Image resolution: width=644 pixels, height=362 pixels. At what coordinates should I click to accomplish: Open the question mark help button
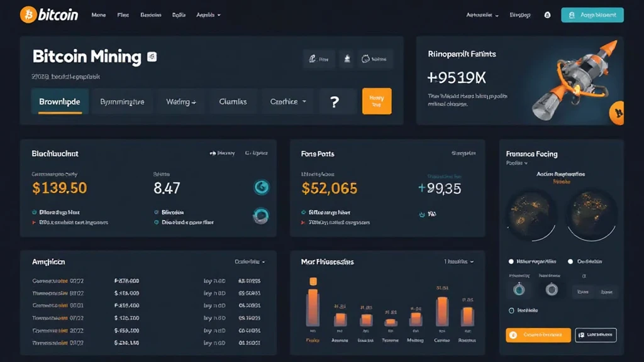click(x=335, y=101)
